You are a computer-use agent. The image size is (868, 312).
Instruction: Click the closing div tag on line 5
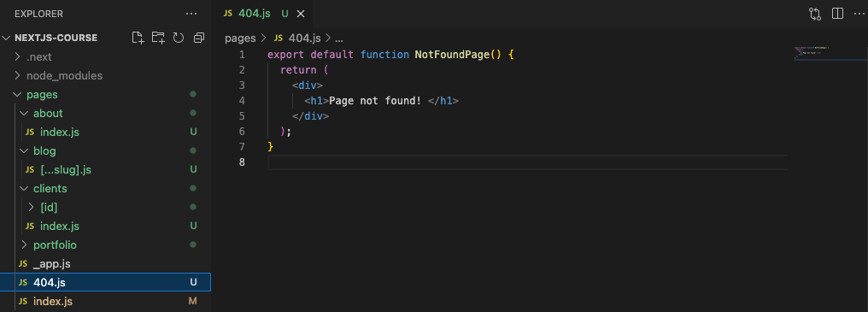pos(311,116)
